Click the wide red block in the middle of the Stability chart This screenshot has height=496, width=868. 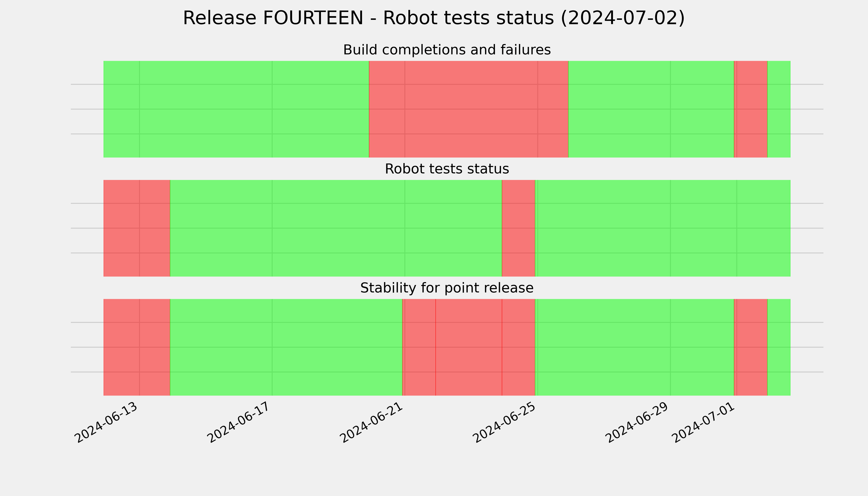tap(469, 347)
